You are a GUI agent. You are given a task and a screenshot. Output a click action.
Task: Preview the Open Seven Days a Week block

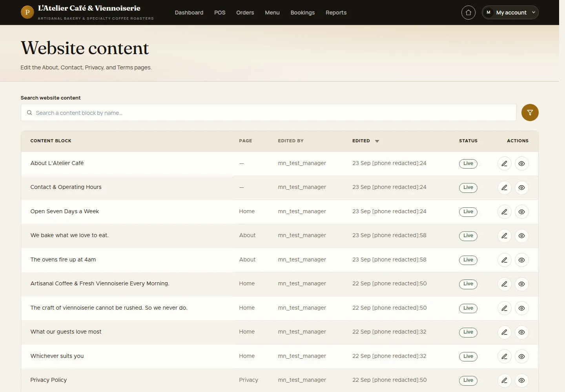point(521,212)
